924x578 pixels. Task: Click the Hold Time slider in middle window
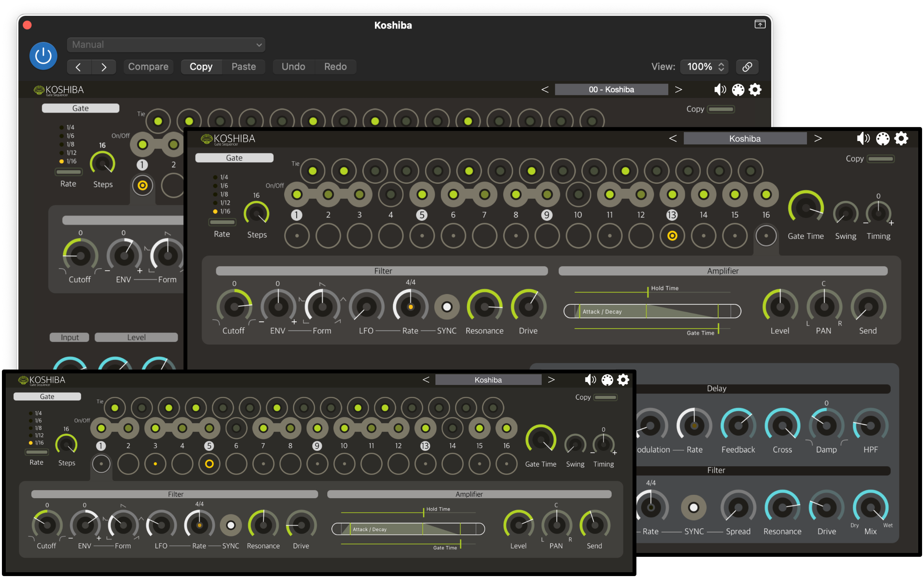pos(648,292)
